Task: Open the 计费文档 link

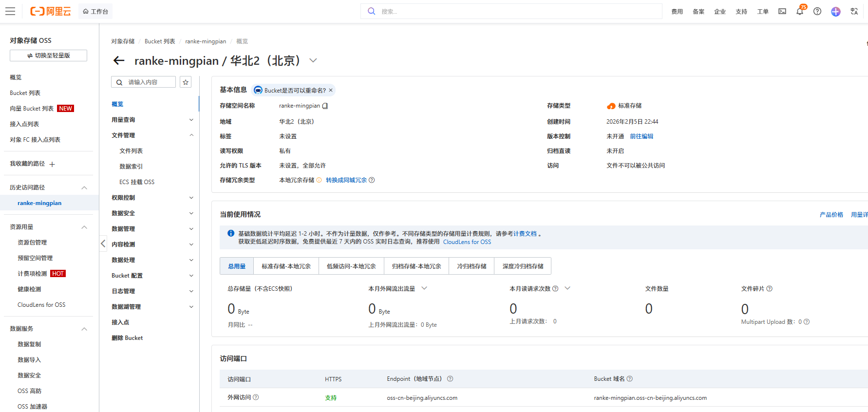Action: pyautogui.click(x=525, y=234)
